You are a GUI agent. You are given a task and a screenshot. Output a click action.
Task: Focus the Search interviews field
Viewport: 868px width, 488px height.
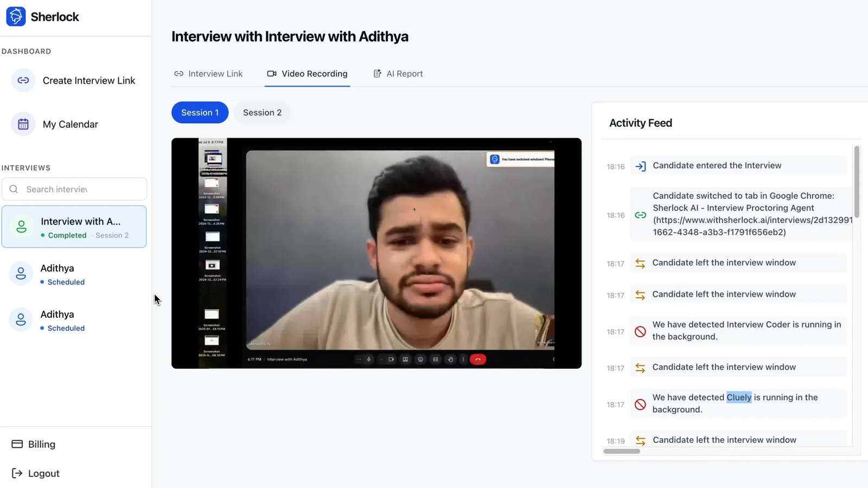(74, 189)
